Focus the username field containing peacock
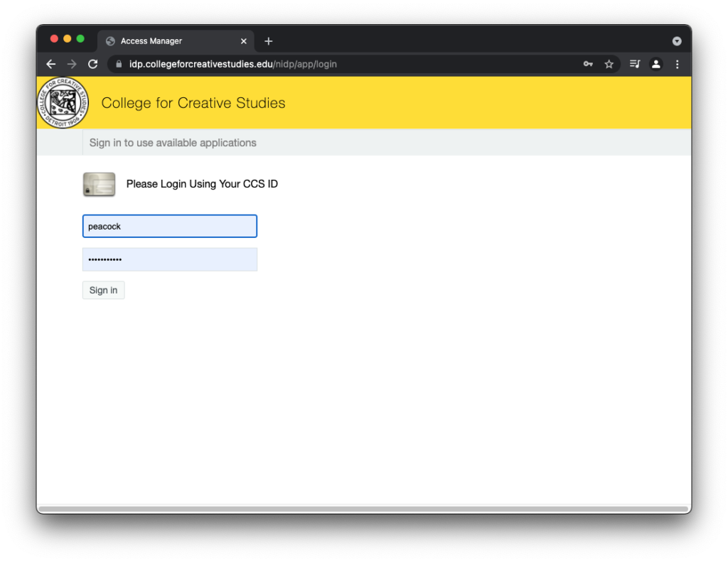This screenshot has height=562, width=728. 170,226
